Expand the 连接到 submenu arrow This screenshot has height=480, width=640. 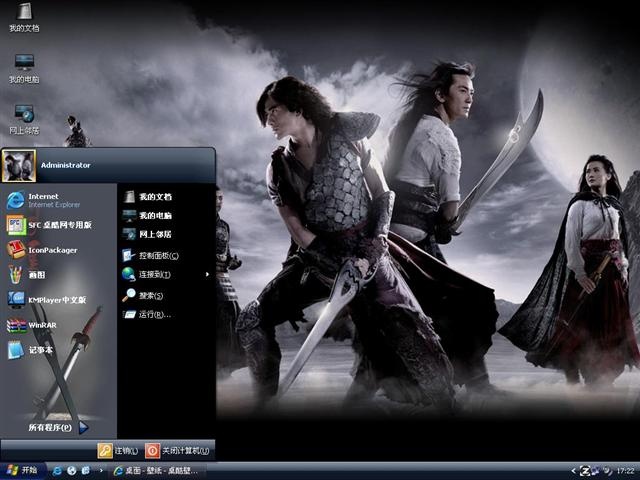pyautogui.click(x=207, y=274)
